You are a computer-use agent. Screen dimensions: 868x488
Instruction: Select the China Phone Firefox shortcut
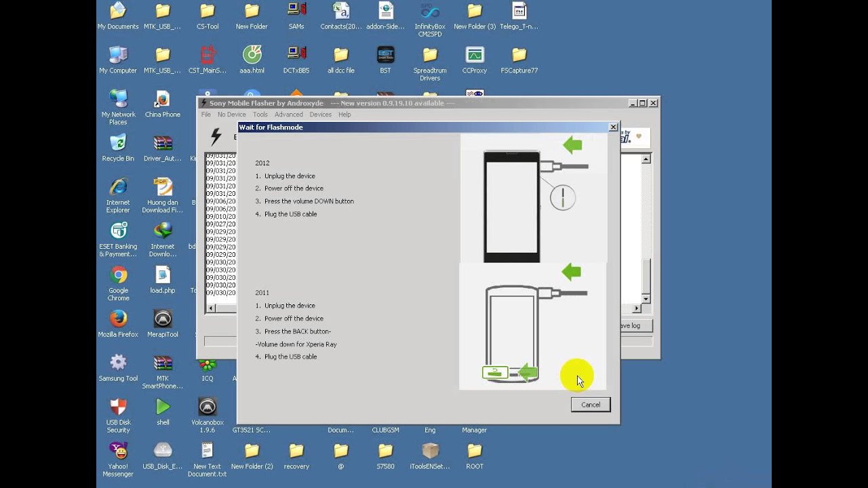pos(163,104)
